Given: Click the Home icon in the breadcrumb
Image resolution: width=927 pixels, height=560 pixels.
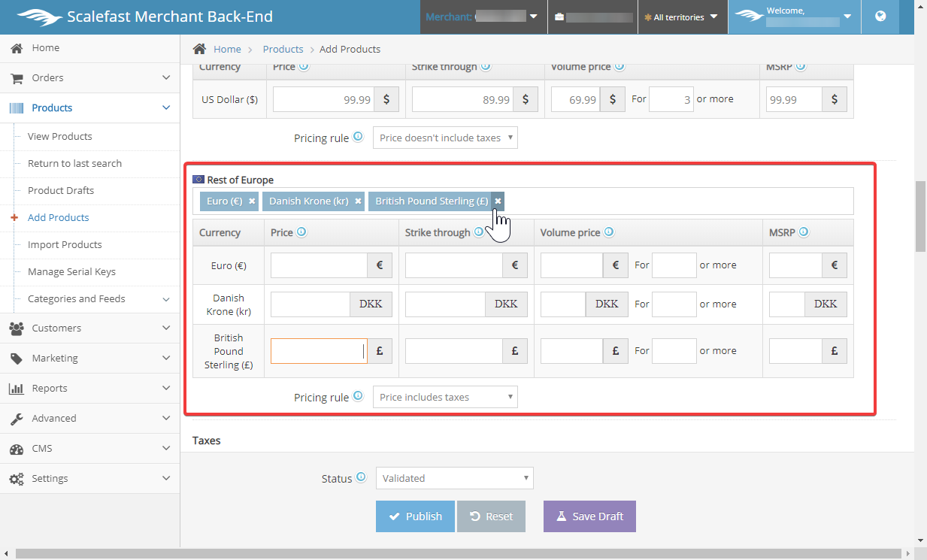Looking at the screenshot, I should [x=199, y=49].
